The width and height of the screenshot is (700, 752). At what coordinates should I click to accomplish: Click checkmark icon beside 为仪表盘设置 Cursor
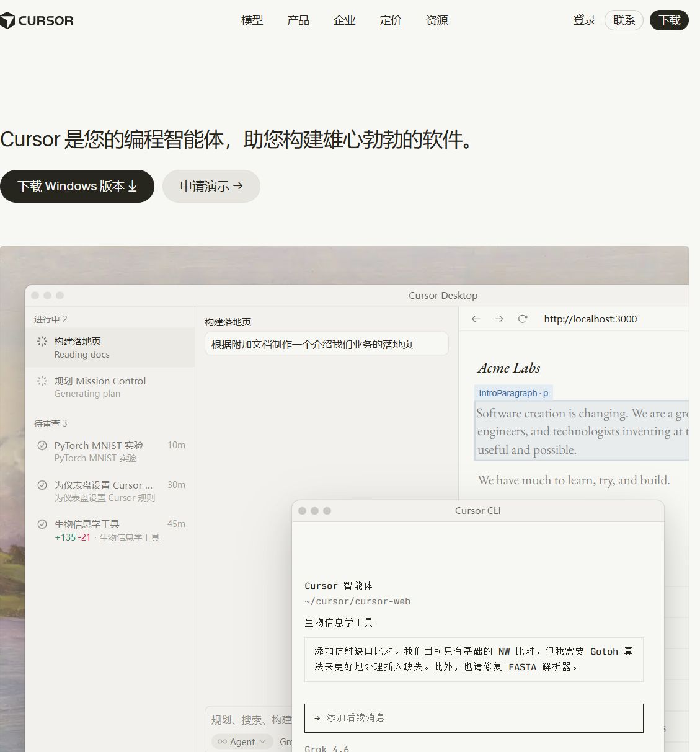42,485
